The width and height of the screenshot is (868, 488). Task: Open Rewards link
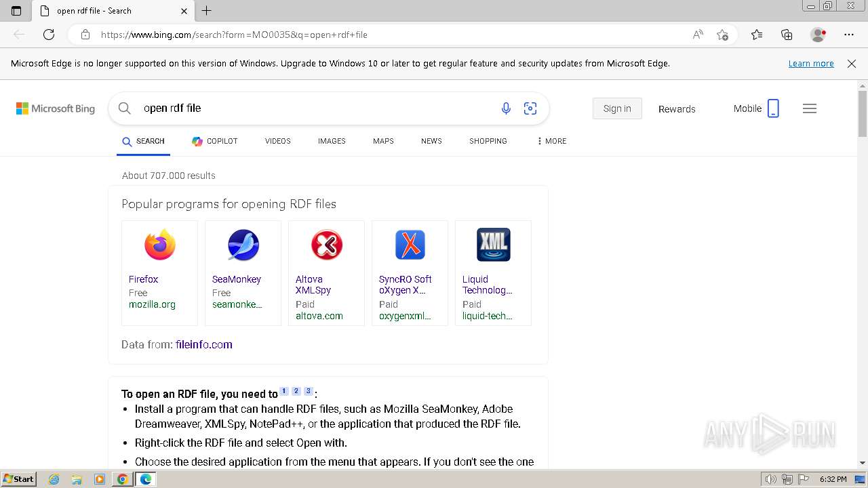pyautogui.click(x=677, y=108)
